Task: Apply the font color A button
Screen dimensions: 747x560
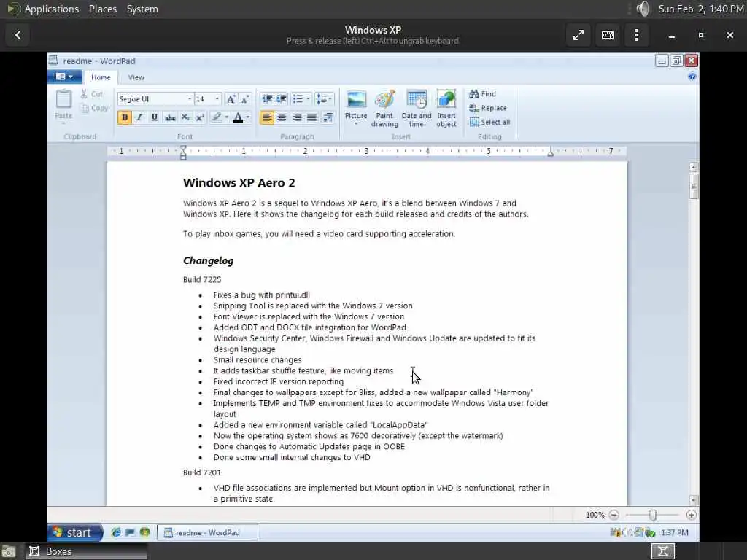Action: [x=238, y=117]
